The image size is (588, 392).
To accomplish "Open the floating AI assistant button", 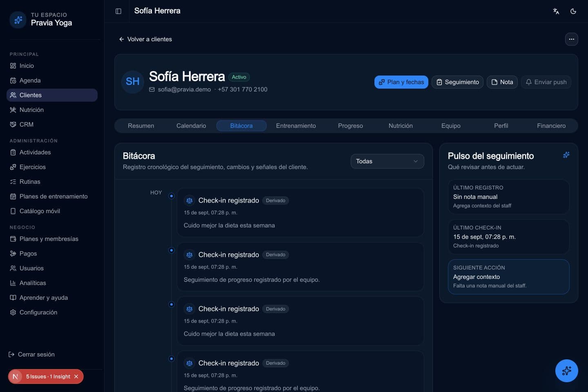I will click(567, 371).
